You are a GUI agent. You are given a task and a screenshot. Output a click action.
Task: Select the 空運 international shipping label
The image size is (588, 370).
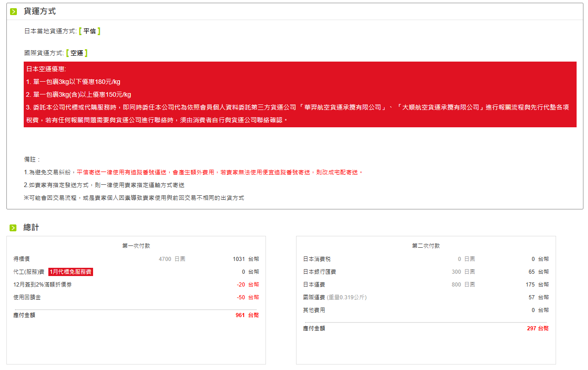[x=77, y=53]
